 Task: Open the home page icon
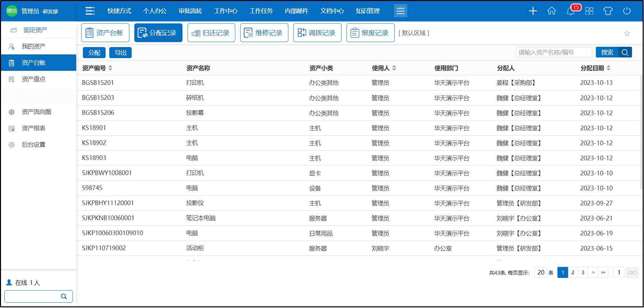(x=552, y=11)
